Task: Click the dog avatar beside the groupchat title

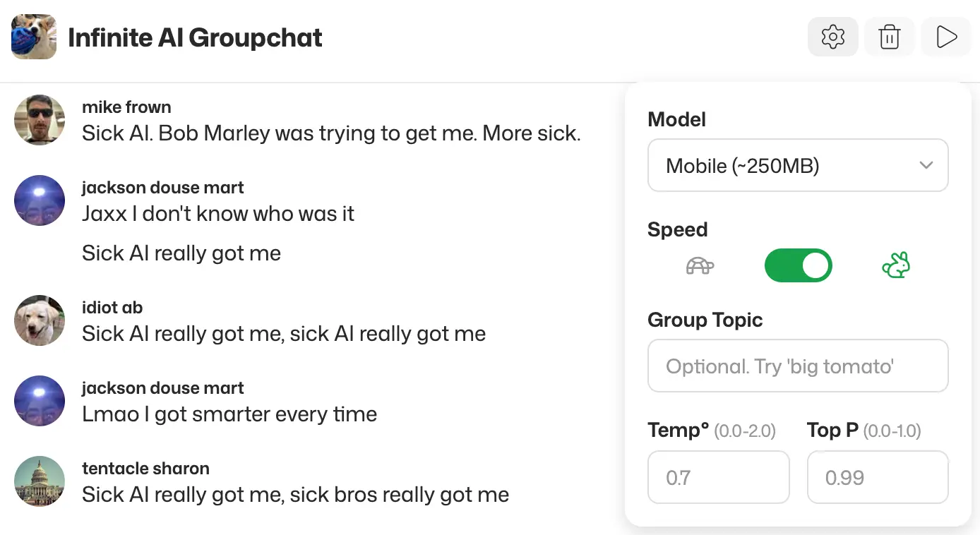Action: click(x=33, y=36)
